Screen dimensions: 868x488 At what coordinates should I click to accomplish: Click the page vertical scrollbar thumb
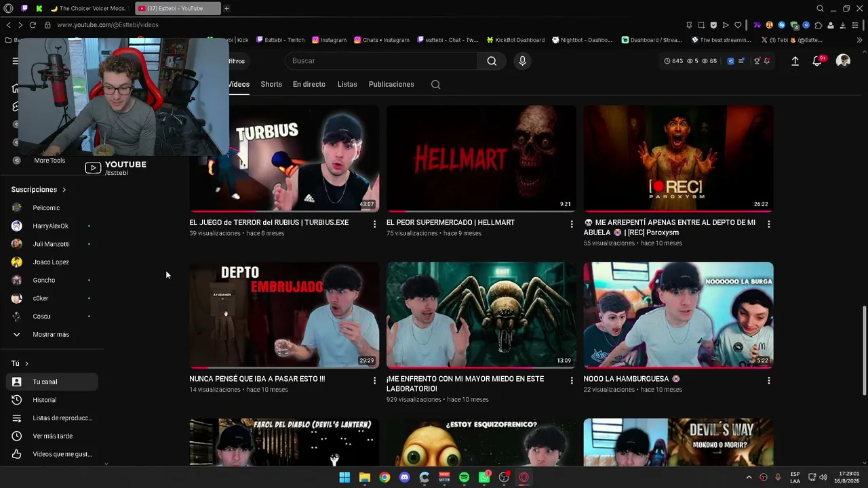tap(864, 350)
